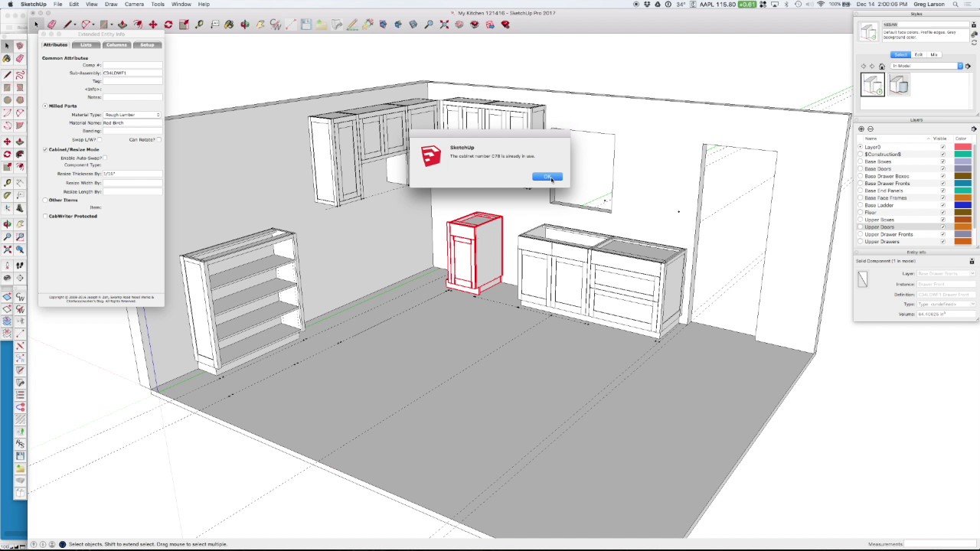Click the Resize Thickness By field
980x551 pixels.
tap(132, 174)
